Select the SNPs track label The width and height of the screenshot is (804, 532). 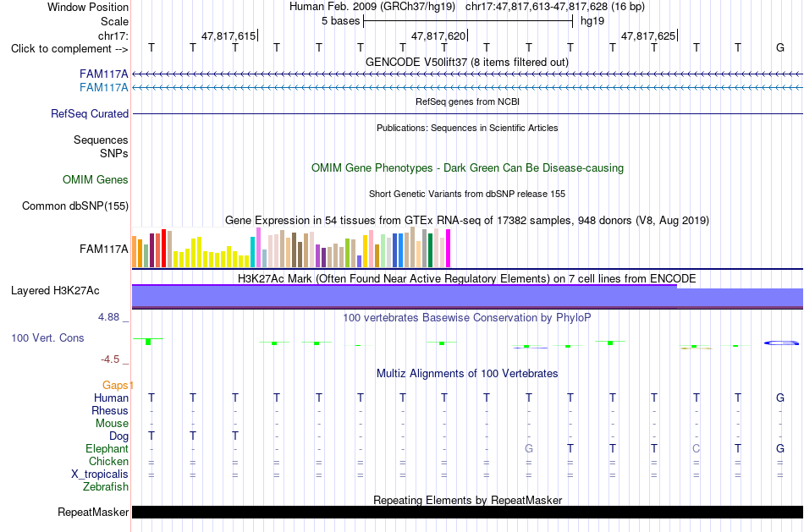point(114,153)
